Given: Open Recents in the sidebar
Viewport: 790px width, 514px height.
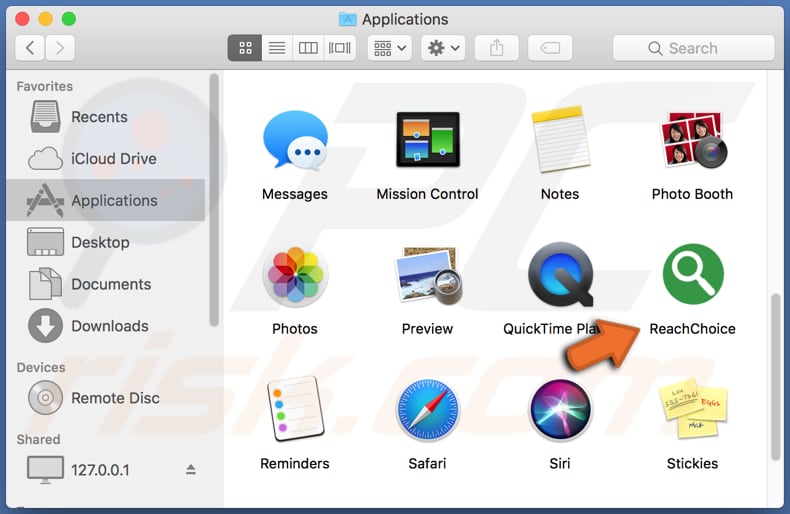Looking at the screenshot, I should tap(106, 117).
